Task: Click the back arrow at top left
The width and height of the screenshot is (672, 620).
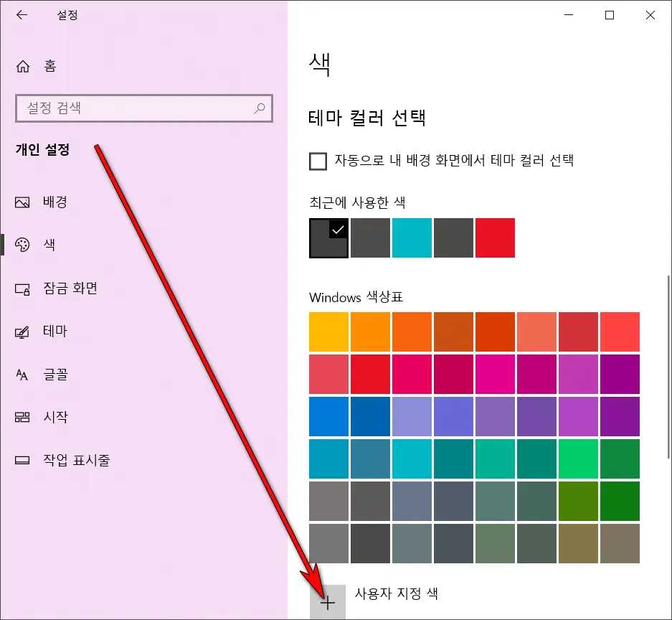Action: [21, 14]
